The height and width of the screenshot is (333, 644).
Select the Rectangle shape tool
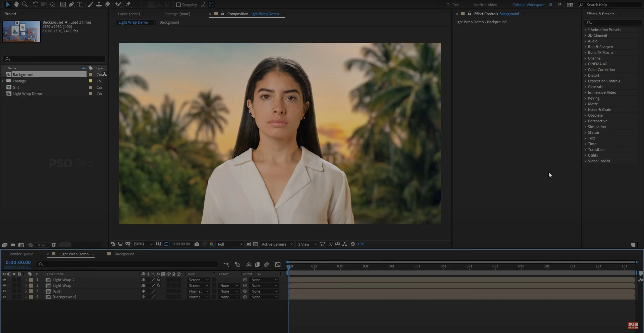pos(63,4)
